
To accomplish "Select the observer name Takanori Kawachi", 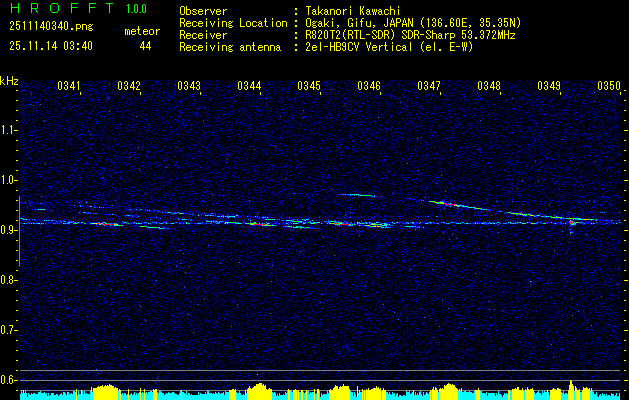I will click(x=354, y=10).
